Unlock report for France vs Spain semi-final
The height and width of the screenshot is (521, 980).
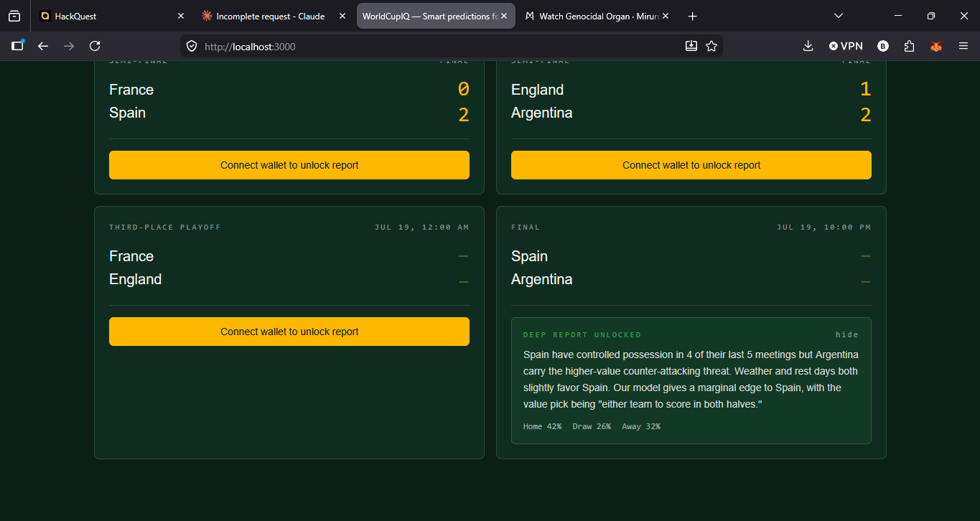[289, 165]
